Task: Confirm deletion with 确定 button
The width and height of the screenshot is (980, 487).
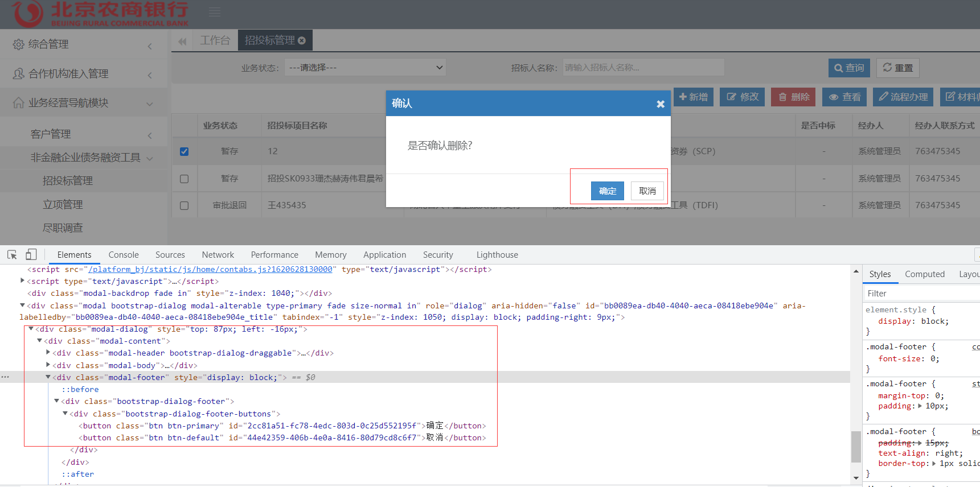Action: [607, 191]
